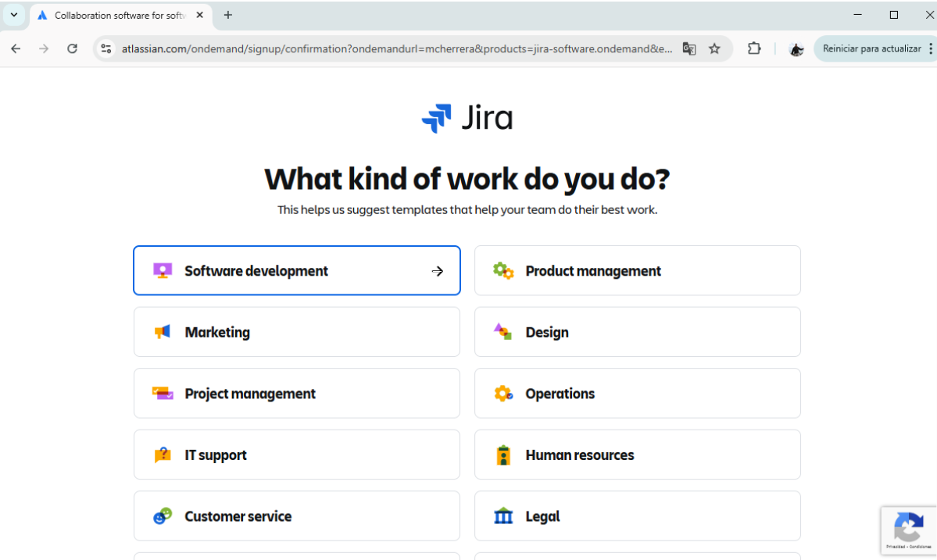This screenshot has height=560, width=937.
Task: Choose Product management as work type
Action: pyautogui.click(x=592, y=271)
